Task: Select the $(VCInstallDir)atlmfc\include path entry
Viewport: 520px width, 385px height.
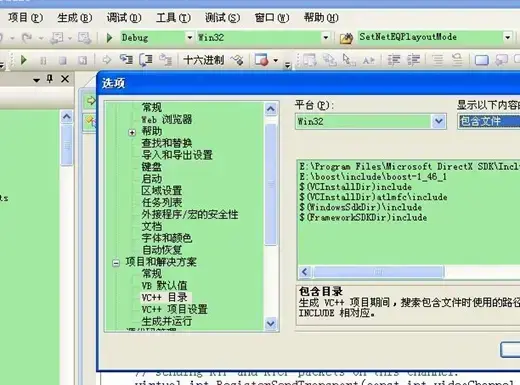Action: tap(373, 197)
